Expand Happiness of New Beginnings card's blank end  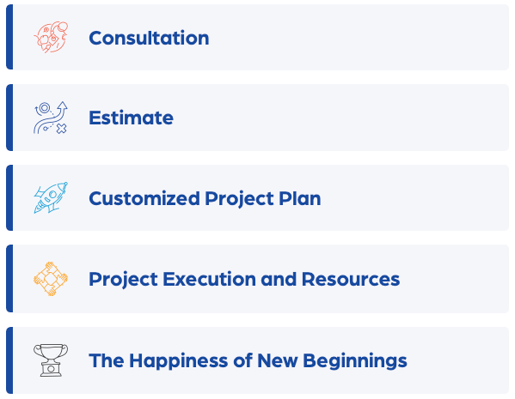pos(459,361)
